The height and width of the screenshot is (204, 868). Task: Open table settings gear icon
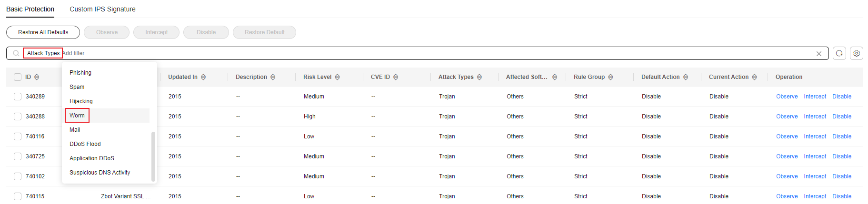[857, 53]
